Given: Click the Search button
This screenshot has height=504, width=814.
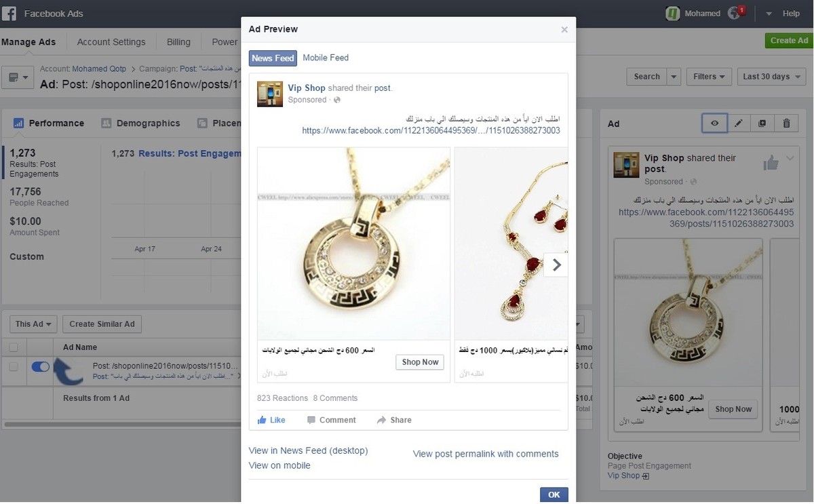Looking at the screenshot, I should pyautogui.click(x=646, y=77).
